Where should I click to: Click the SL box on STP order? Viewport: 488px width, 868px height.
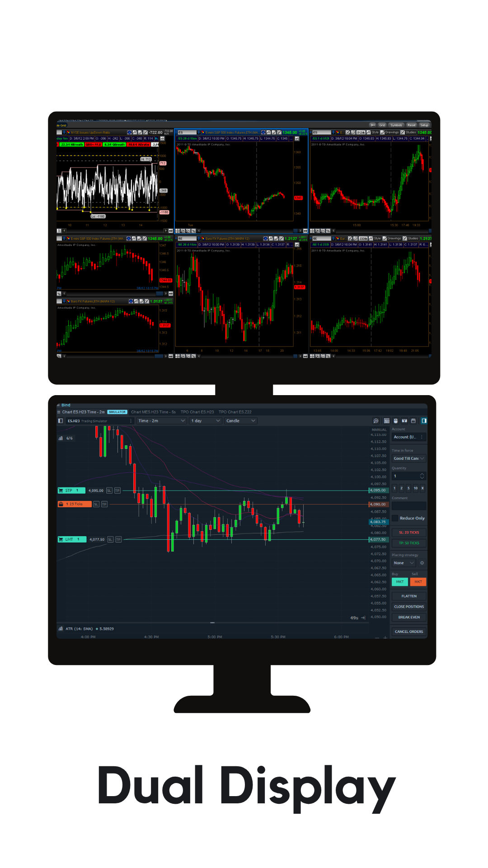(109, 491)
